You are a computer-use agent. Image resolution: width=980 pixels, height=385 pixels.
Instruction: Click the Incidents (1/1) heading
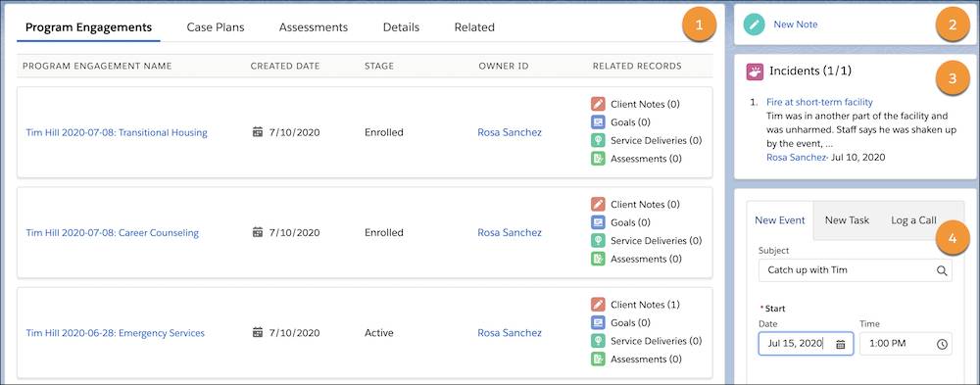[x=810, y=72]
